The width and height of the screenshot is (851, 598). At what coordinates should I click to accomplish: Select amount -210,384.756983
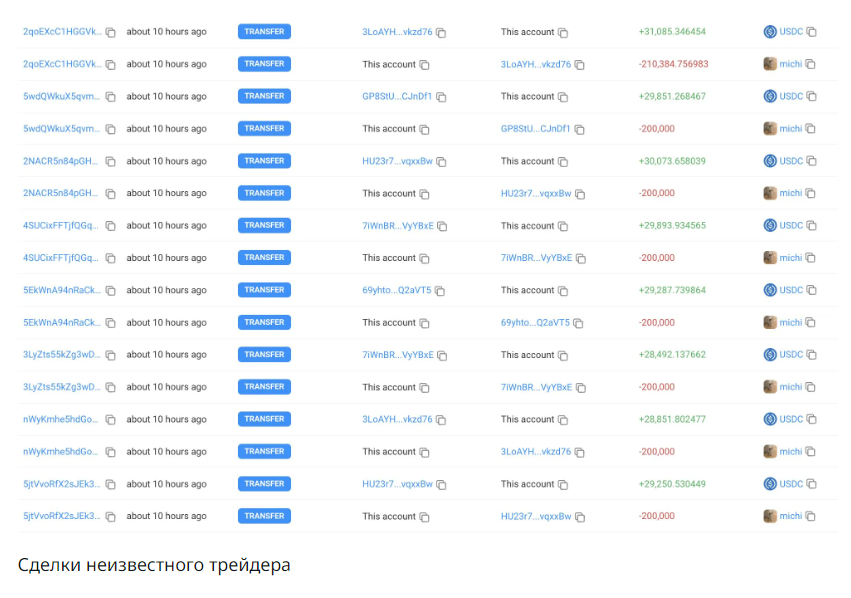[x=673, y=64]
